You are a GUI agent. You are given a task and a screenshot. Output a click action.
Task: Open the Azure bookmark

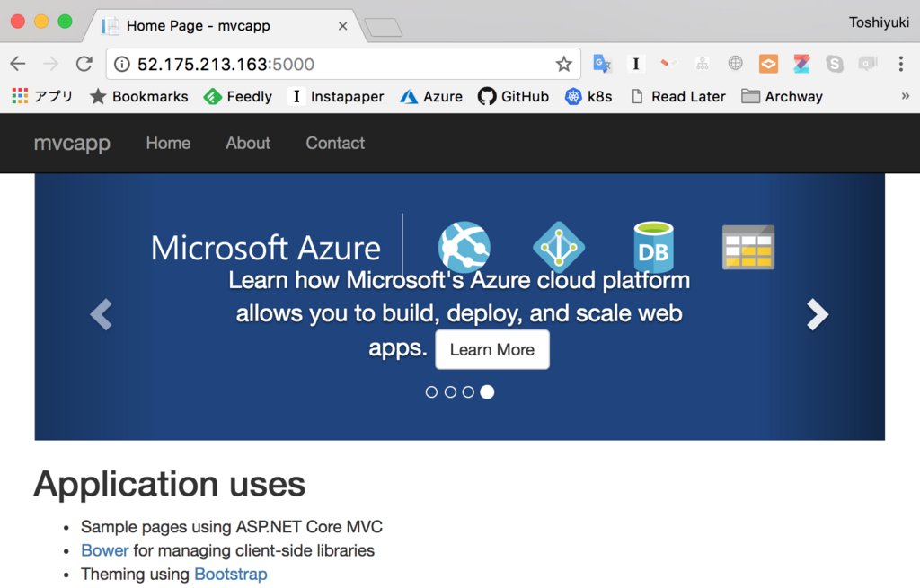[x=431, y=96]
